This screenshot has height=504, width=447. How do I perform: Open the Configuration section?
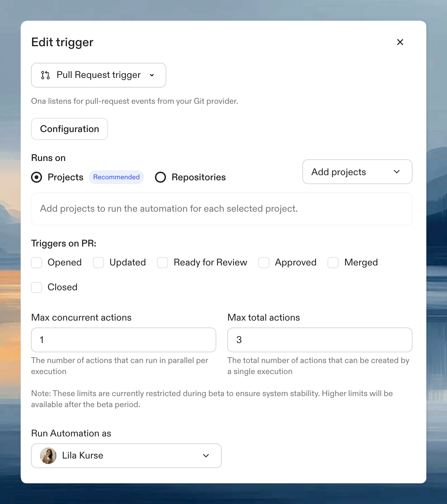pos(69,129)
